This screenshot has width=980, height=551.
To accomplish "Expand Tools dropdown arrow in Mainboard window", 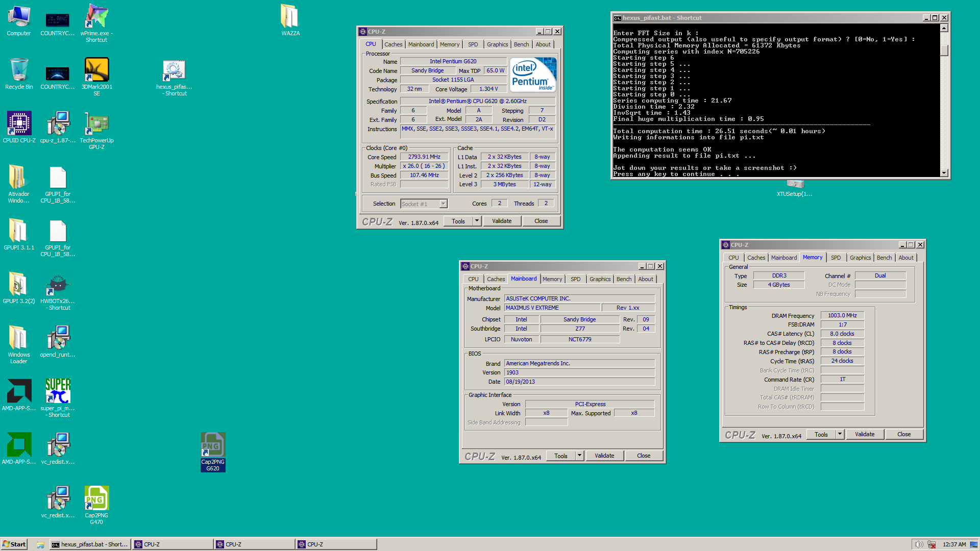I will click(579, 456).
